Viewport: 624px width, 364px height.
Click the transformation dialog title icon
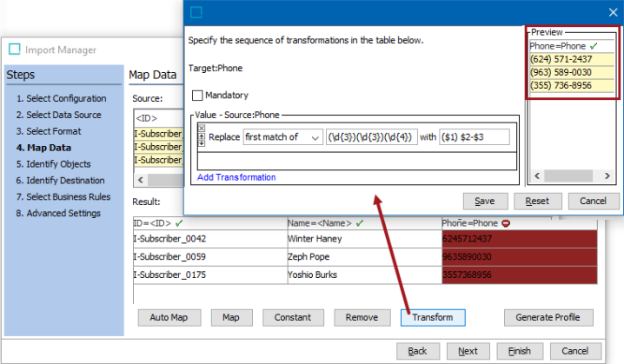tap(196, 12)
